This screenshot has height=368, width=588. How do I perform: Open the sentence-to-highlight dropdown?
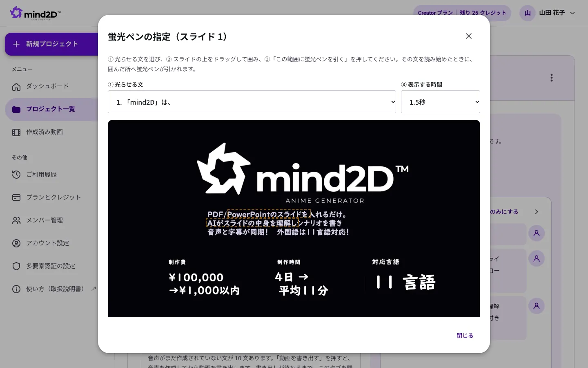pyautogui.click(x=252, y=102)
